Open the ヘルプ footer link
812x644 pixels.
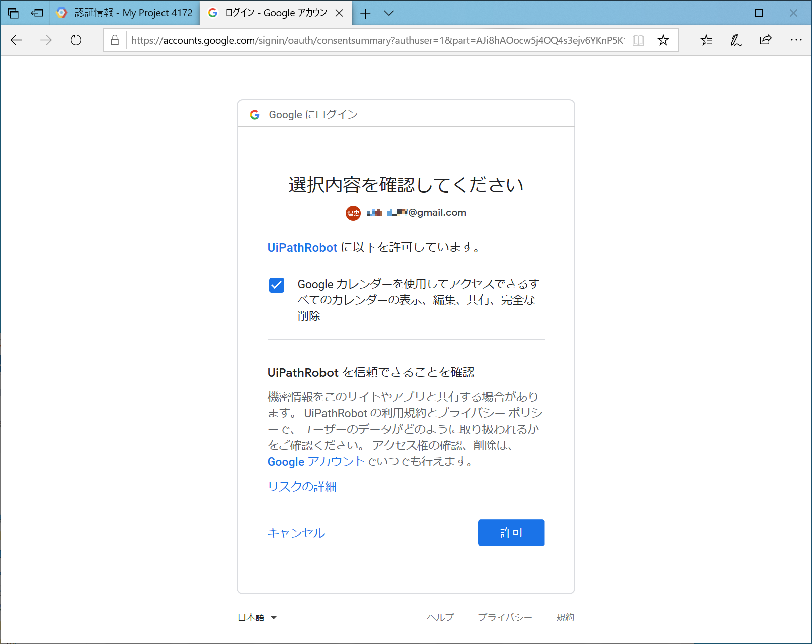pos(440,617)
